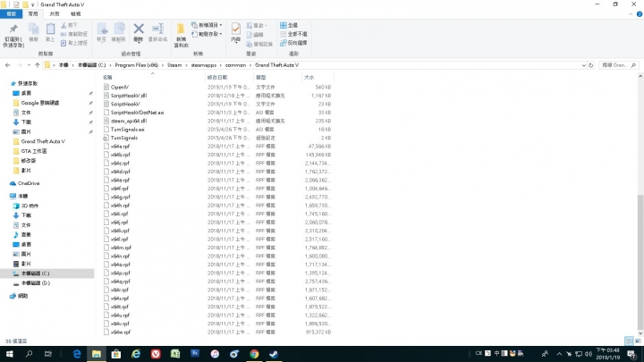Open Google Chrome from the taskbar
This screenshot has width=644, height=362.
[x=254, y=354]
